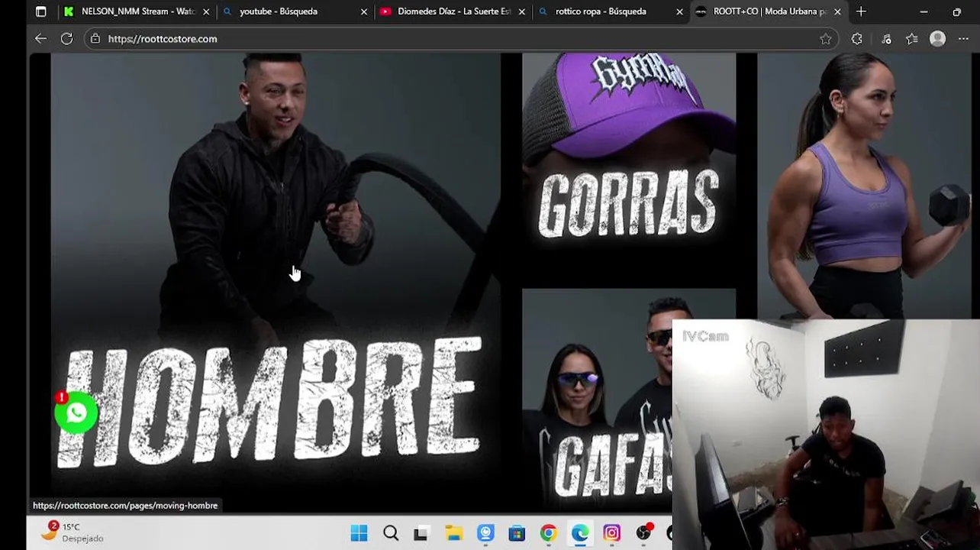Close the rottico ropa - Búsqueda tab
980x550 pixels.
[x=679, y=11]
